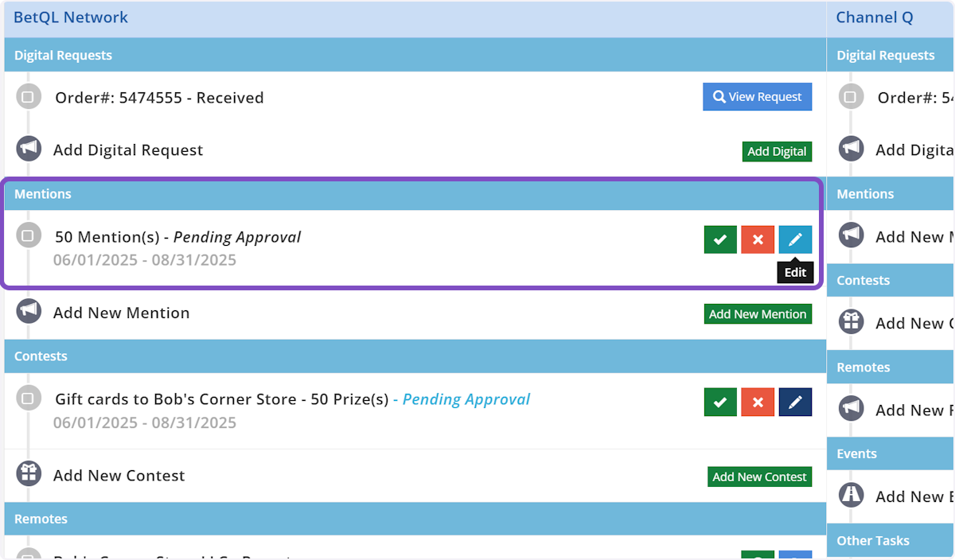Click the Digital Requests header under BetQL
Image resolution: width=955 pixels, height=560 pixels.
[x=64, y=56]
